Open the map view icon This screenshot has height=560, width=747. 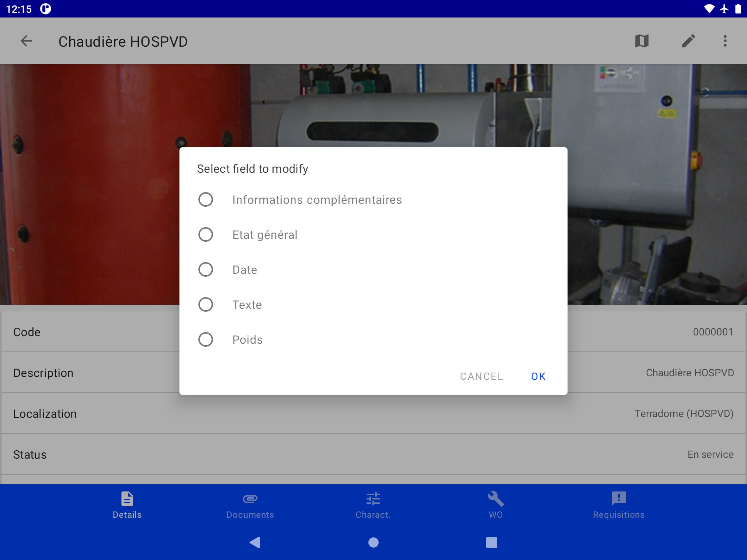642,41
